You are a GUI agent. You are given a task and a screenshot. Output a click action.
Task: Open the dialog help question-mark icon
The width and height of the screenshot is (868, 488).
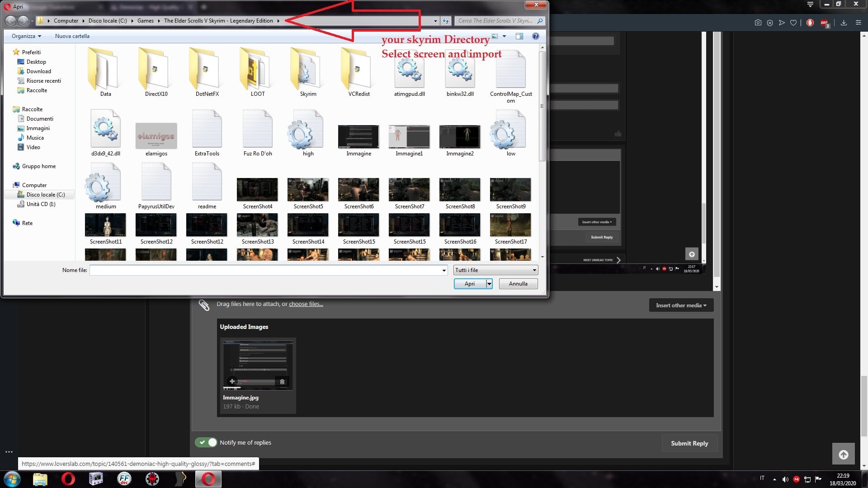click(x=536, y=36)
